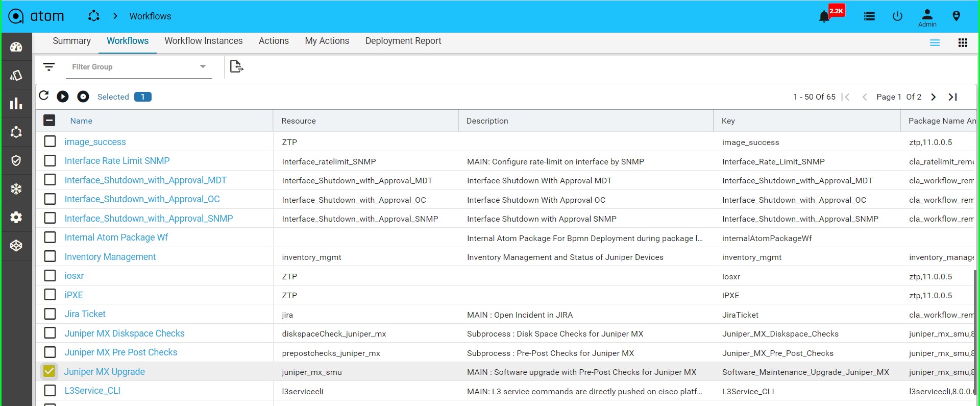Uncheck the Juniper MX Upgrade checkbox
Screen dimensions: 980x406
click(50, 371)
